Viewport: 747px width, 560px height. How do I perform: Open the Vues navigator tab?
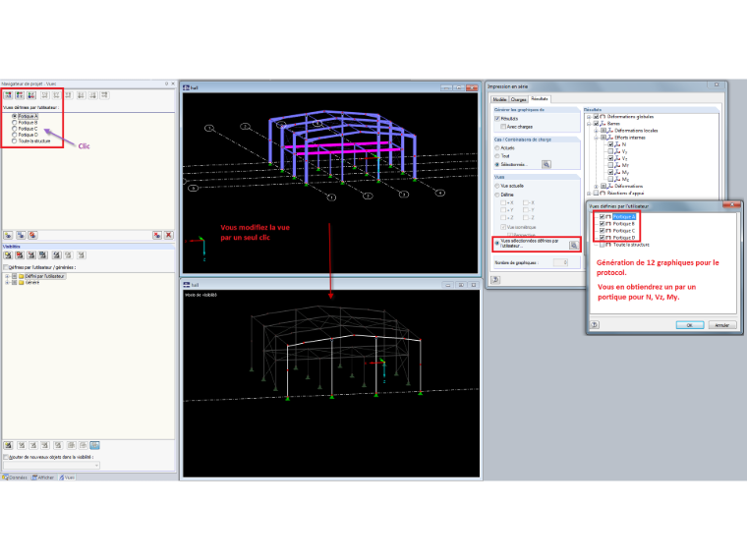(67, 477)
